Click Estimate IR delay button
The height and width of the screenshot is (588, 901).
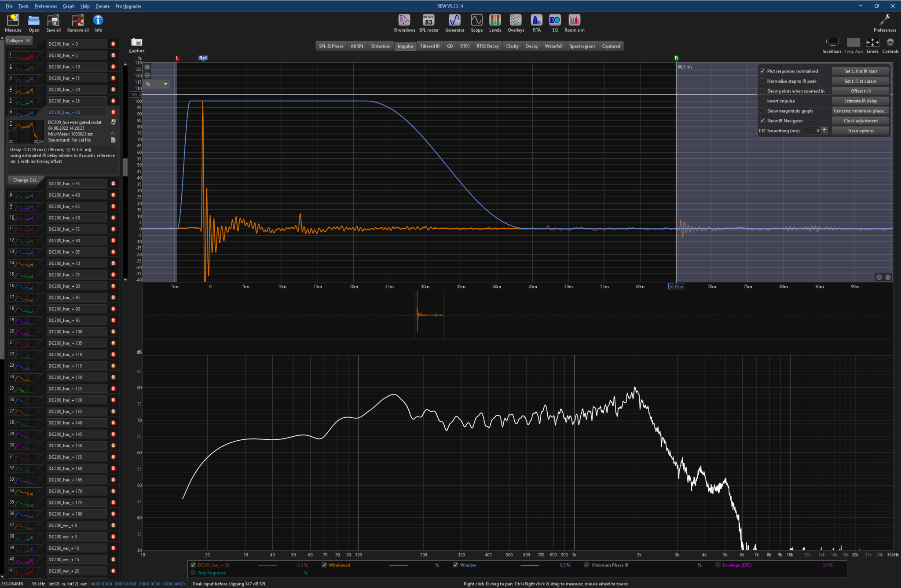(861, 101)
